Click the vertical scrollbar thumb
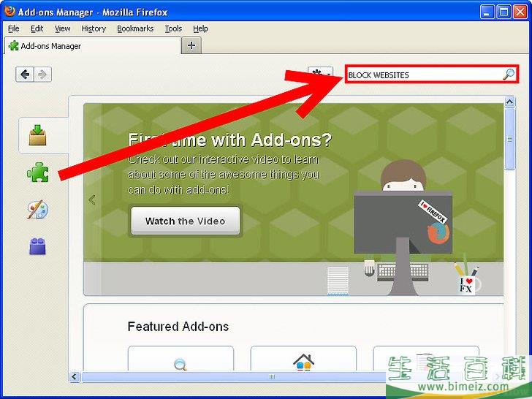532x399 pixels. [509, 139]
